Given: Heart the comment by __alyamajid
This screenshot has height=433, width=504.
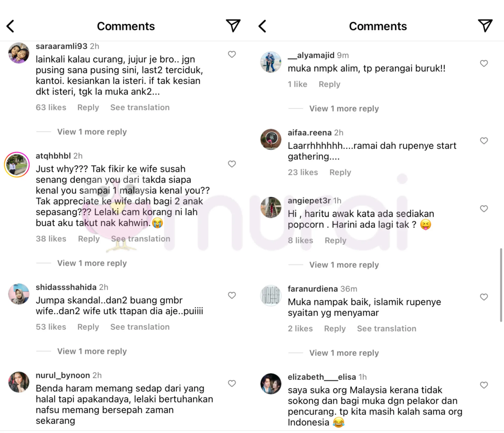Looking at the screenshot, I should pos(484,63).
